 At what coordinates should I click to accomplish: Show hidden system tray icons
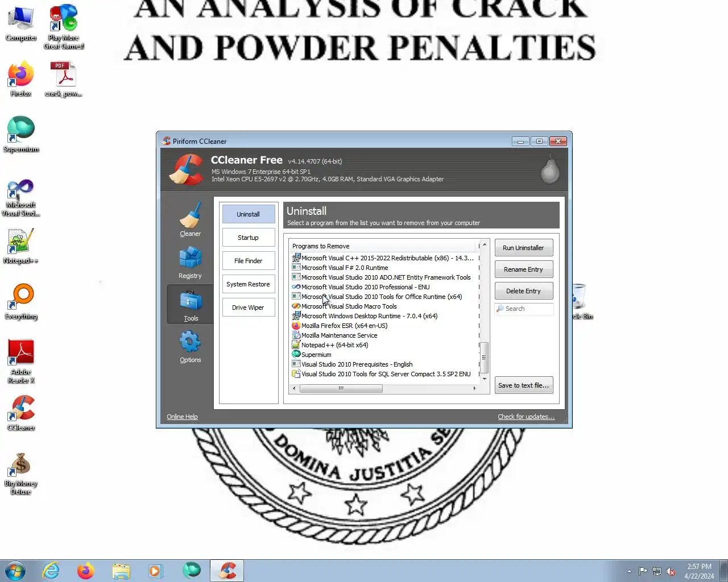coord(629,571)
